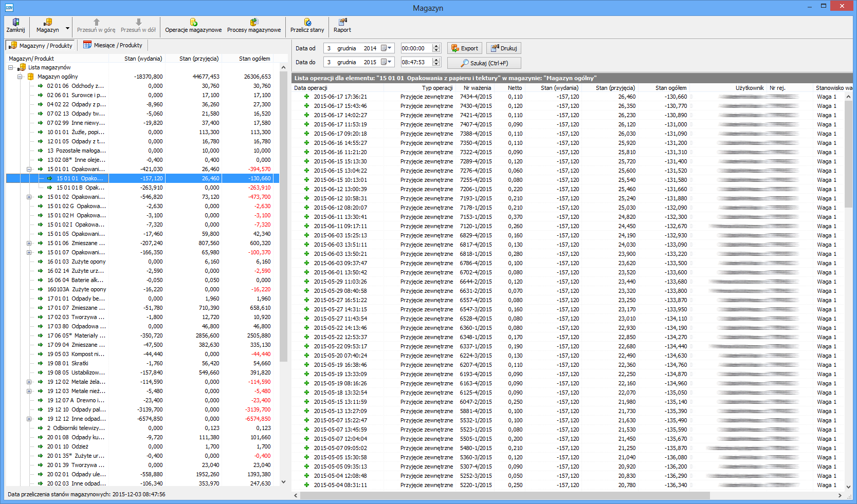
Task: Collapse the Magazyn ogólny tree node
Action: (20, 77)
